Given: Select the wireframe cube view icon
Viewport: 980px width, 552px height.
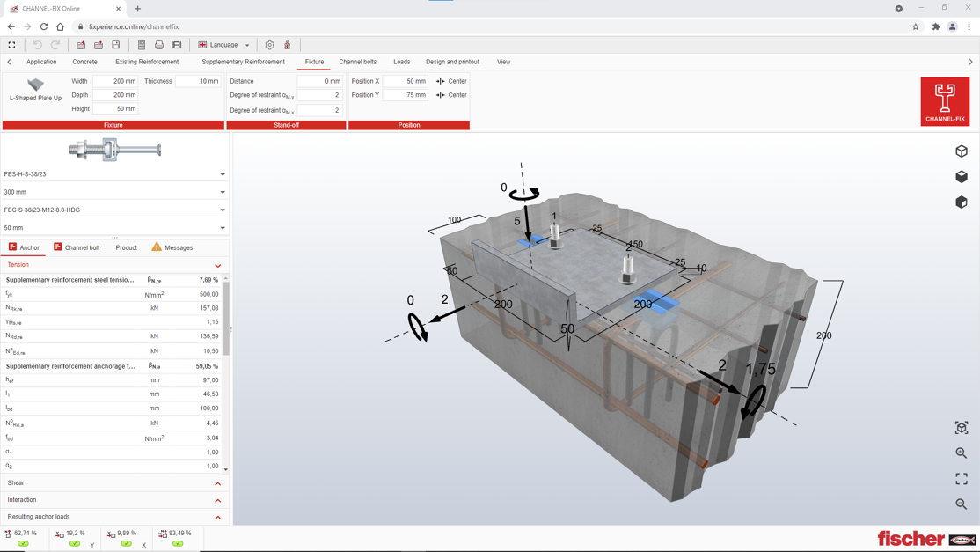Looking at the screenshot, I should tap(962, 151).
